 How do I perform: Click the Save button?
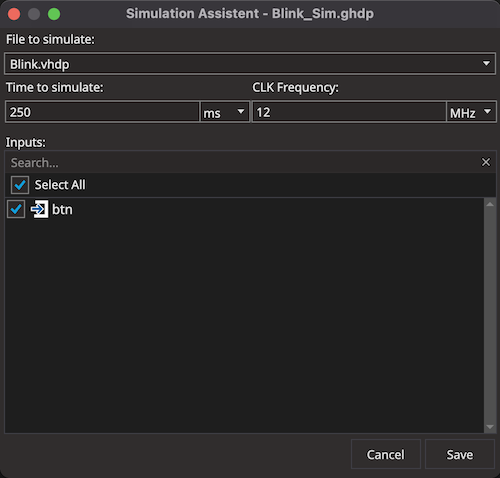(460, 454)
